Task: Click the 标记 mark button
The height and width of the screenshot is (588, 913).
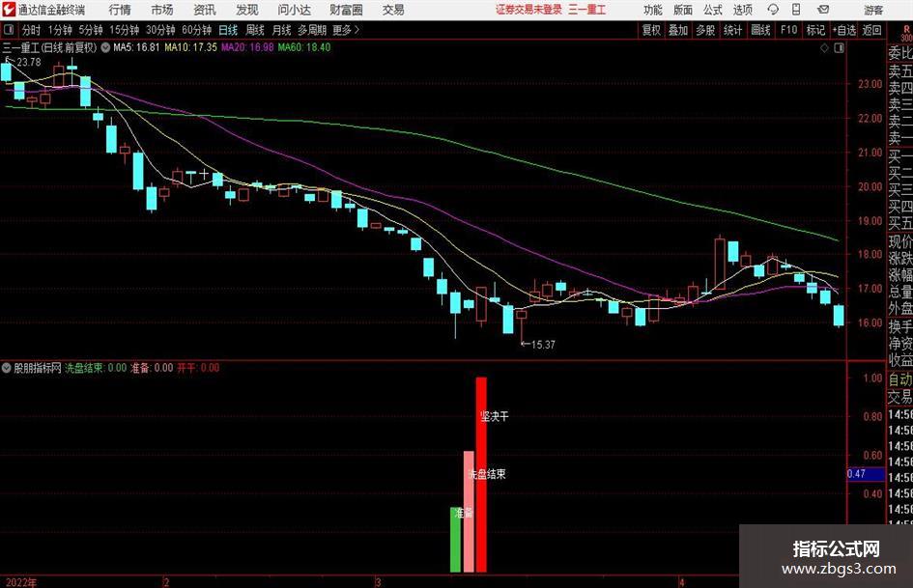Action: [815, 30]
